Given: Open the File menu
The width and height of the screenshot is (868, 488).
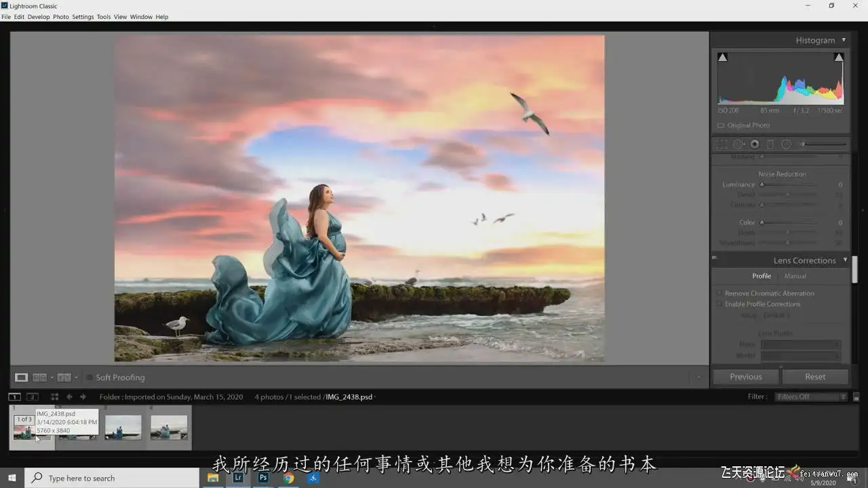Looking at the screenshot, I should (6, 17).
